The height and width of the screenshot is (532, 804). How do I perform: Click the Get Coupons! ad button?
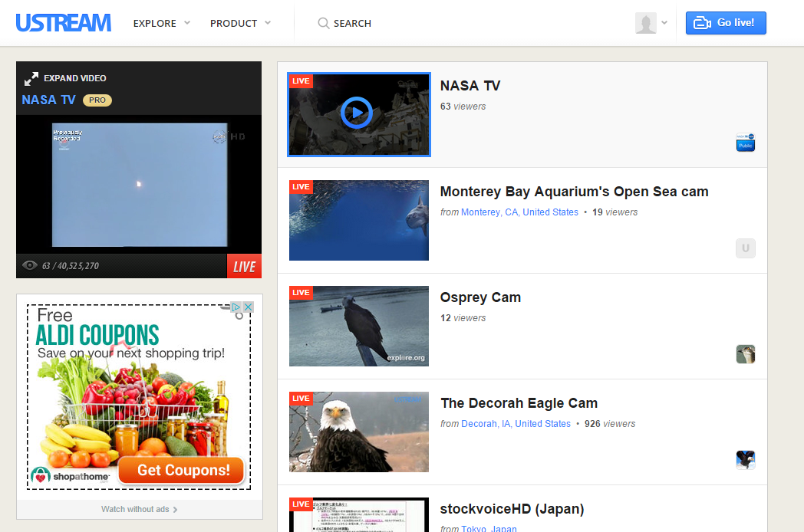pyautogui.click(x=183, y=470)
